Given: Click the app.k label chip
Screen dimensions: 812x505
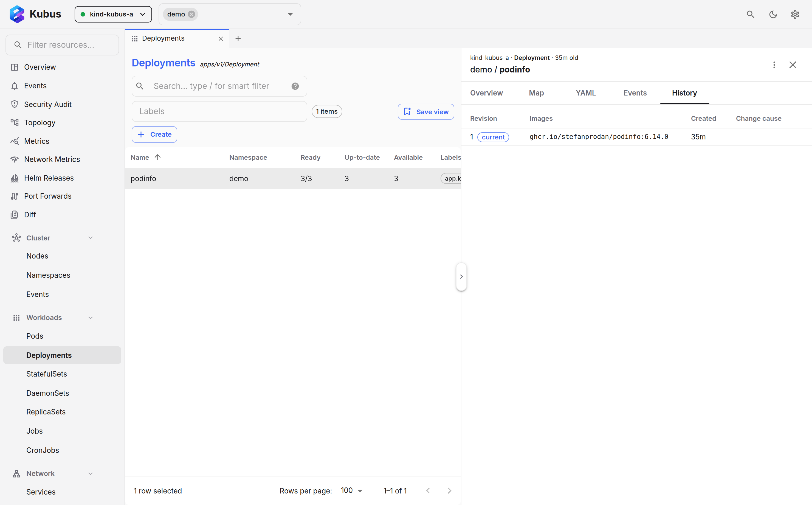Looking at the screenshot, I should [451, 178].
